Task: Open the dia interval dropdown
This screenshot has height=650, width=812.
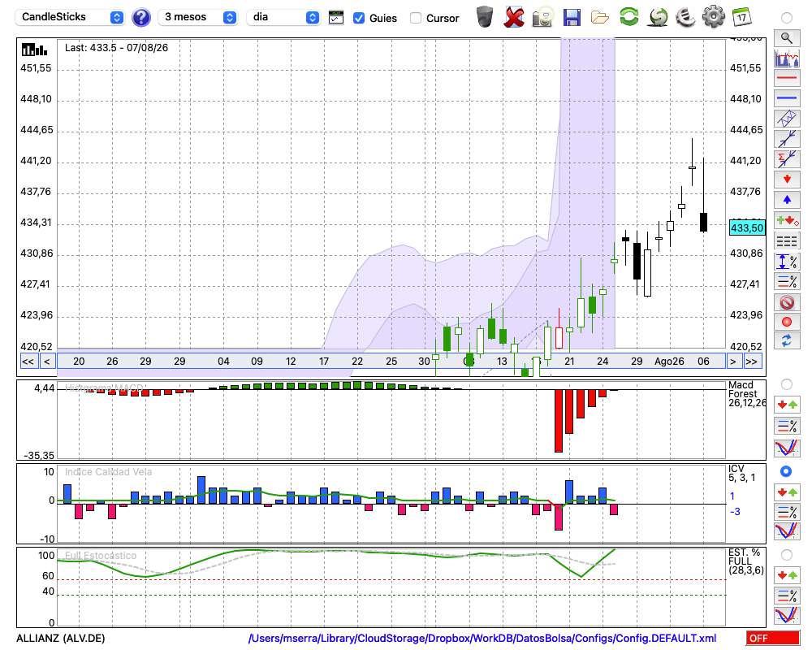Action: (x=283, y=17)
